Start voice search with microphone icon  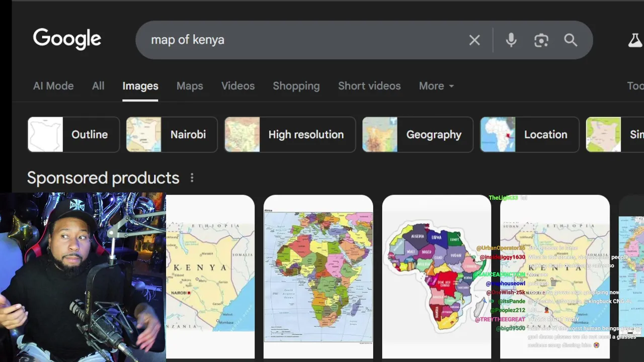[x=511, y=40]
